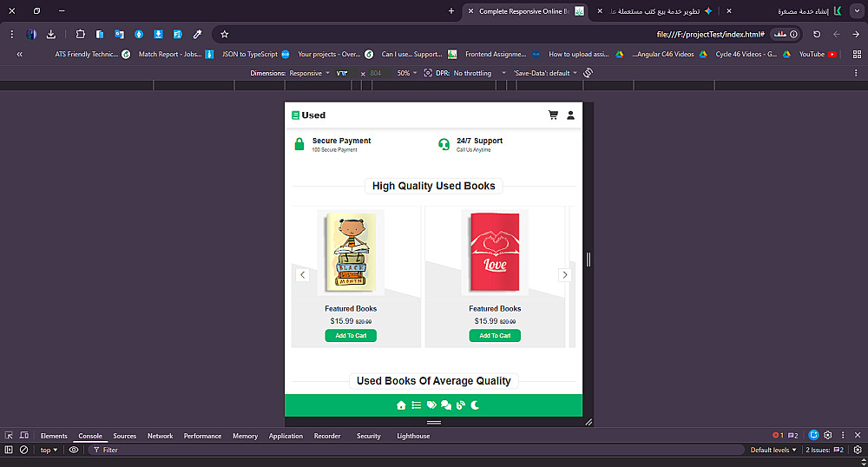Bookmark this page with the star icon
This screenshot has height=467, width=868.
pos(224,35)
